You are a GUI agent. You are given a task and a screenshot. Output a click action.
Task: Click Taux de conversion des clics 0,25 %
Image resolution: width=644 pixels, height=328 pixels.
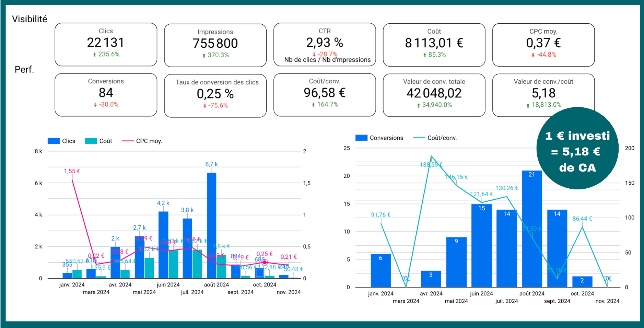pyautogui.click(x=215, y=95)
